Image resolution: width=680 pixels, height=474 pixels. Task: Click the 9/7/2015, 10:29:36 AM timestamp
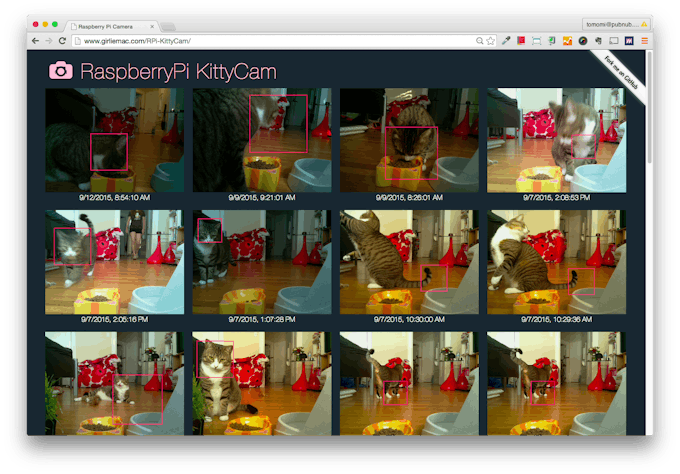(556, 320)
